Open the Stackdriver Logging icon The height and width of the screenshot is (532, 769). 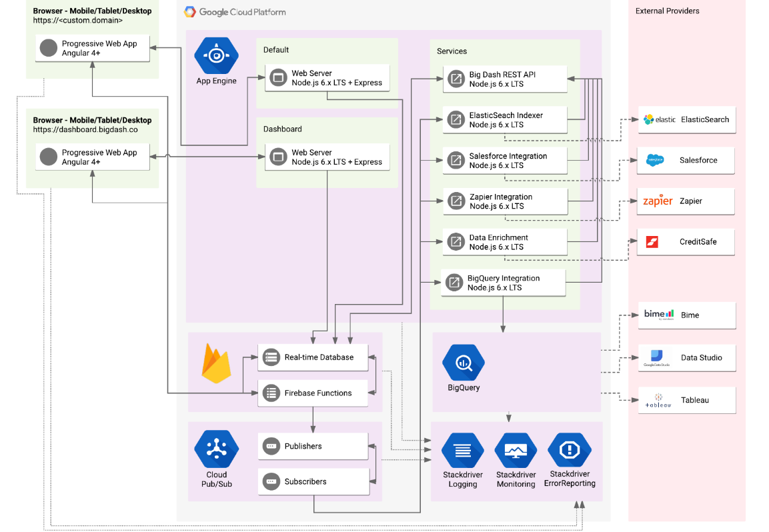pyautogui.click(x=462, y=450)
